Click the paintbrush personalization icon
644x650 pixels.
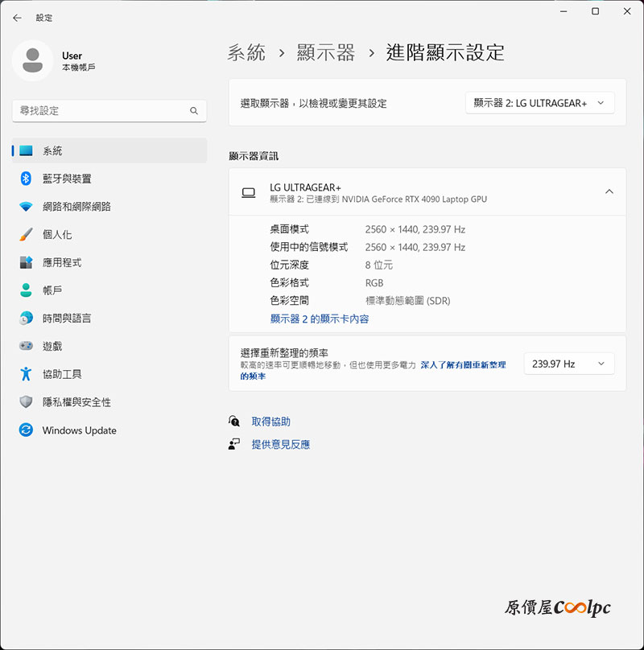26,234
